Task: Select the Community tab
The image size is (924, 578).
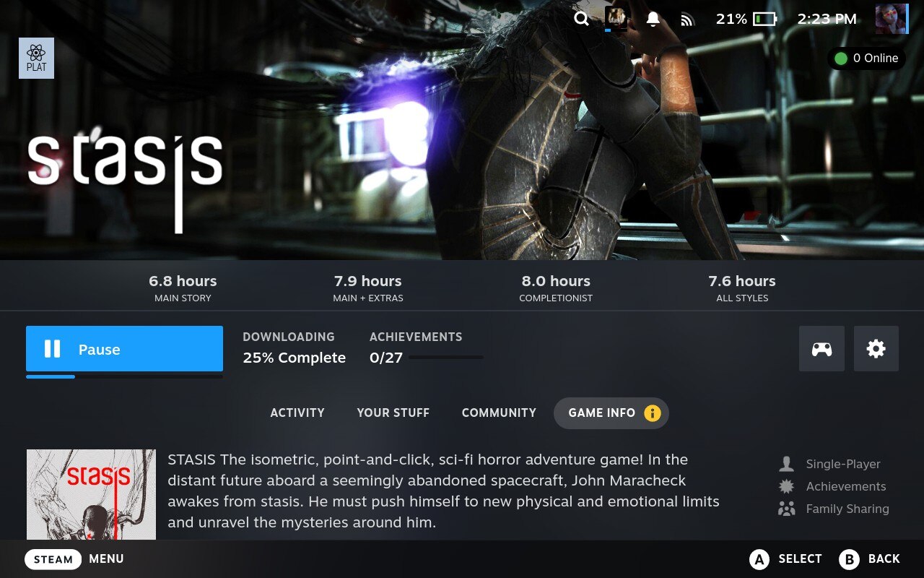Action: point(499,413)
